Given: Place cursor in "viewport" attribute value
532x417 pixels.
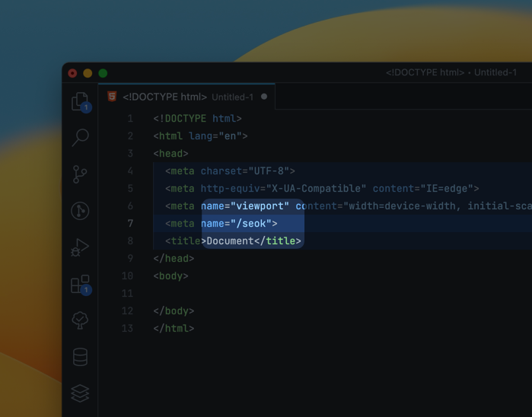Looking at the screenshot, I should pos(262,206).
